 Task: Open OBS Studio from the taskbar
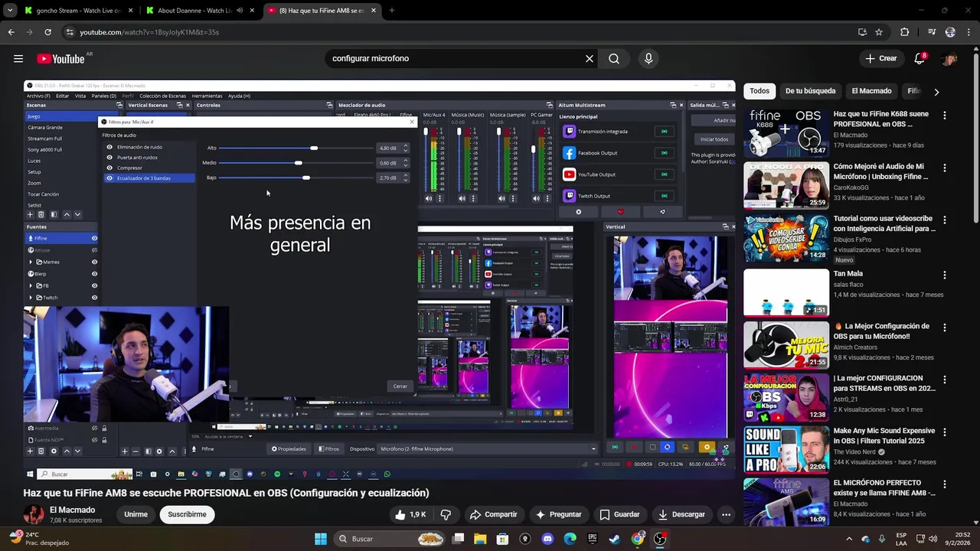click(660, 539)
